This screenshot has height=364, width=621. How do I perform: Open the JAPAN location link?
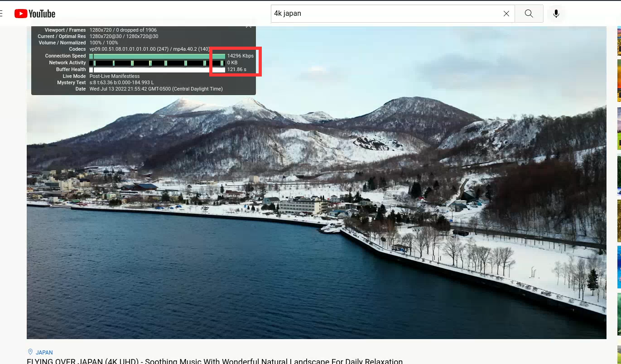pyautogui.click(x=44, y=352)
